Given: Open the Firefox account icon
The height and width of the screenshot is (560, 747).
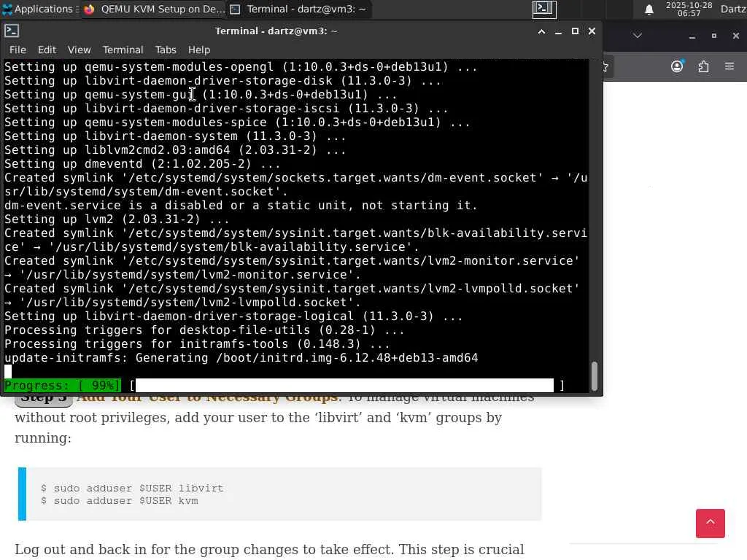Looking at the screenshot, I should click(x=677, y=66).
